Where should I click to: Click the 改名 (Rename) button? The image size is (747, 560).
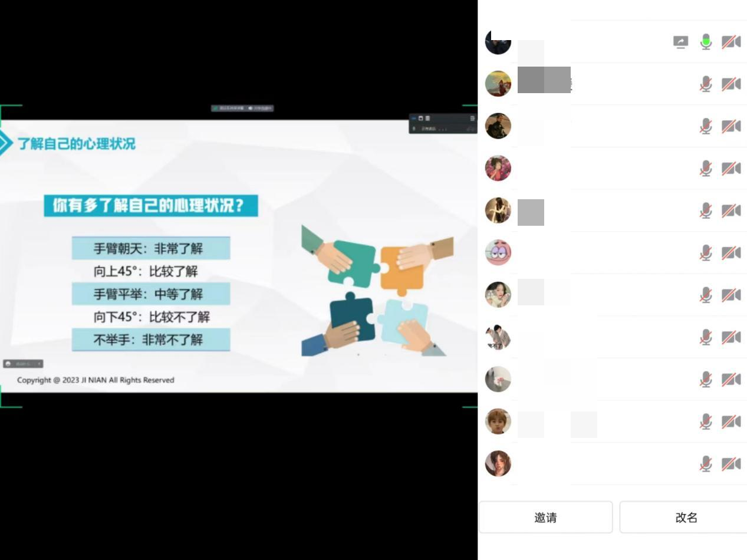[686, 518]
